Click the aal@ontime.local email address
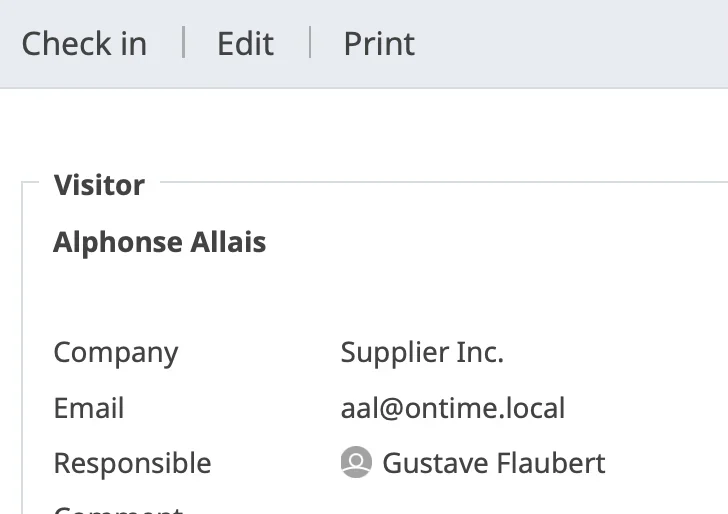 point(453,408)
